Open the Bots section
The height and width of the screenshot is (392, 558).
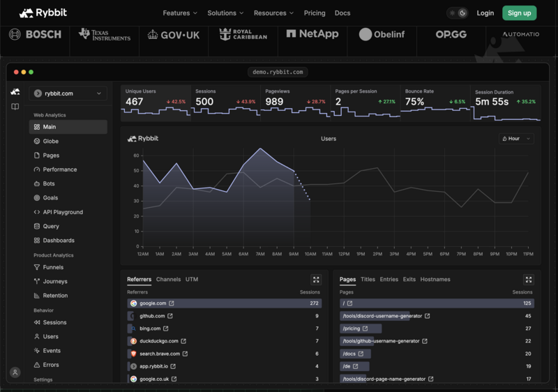tap(68, 184)
